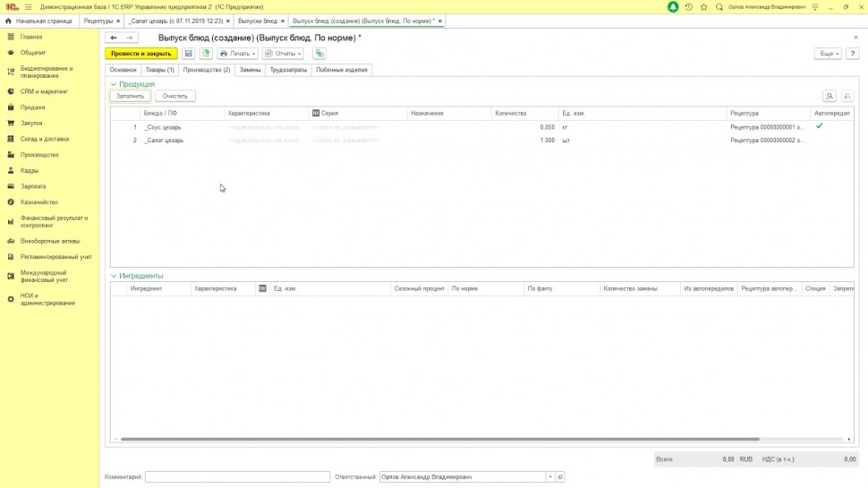Image resolution: width=868 pixels, height=488 pixels.
Task: Toggle the Автопередел checkmark for Соус цезарь
Action: [x=819, y=126]
